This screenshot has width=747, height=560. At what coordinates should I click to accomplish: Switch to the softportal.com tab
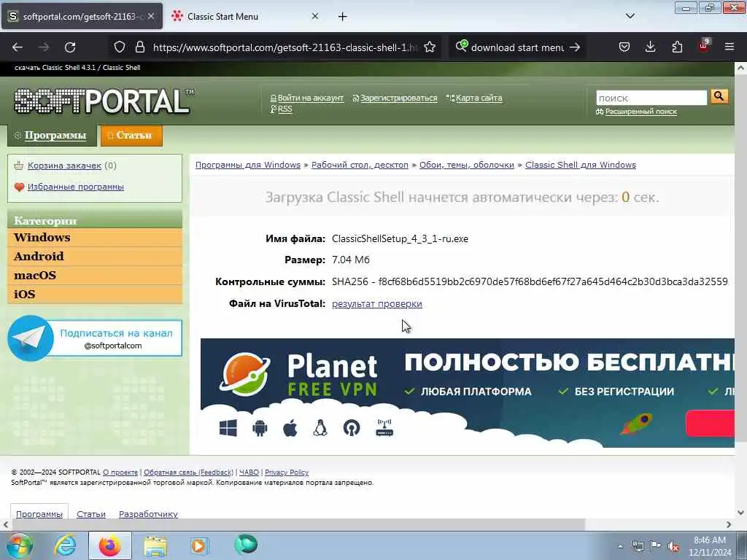click(82, 16)
